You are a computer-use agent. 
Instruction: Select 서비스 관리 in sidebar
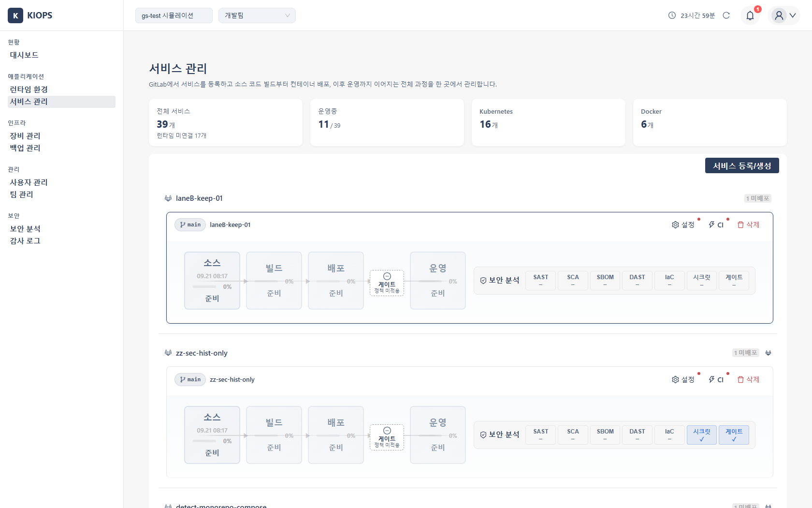click(x=61, y=102)
